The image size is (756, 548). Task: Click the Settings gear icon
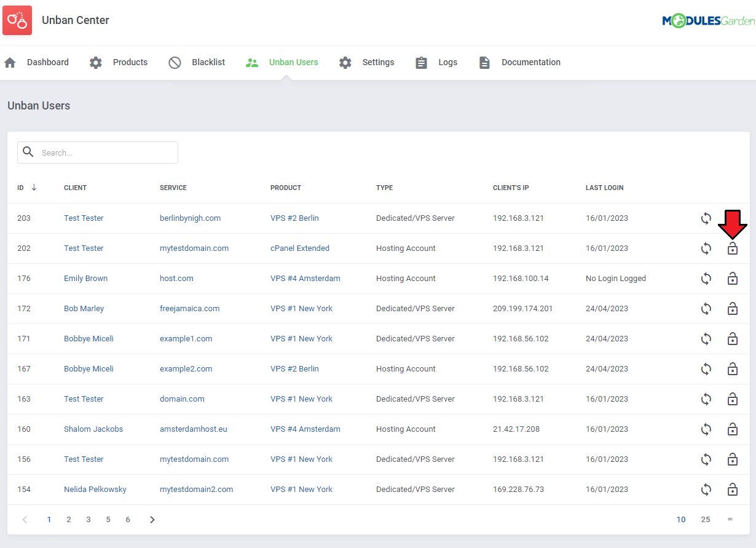(345, 63)
